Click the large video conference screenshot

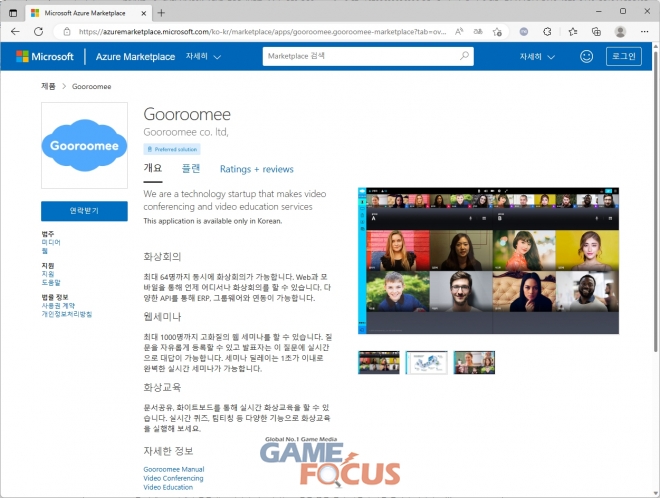[x=488, y=261]
